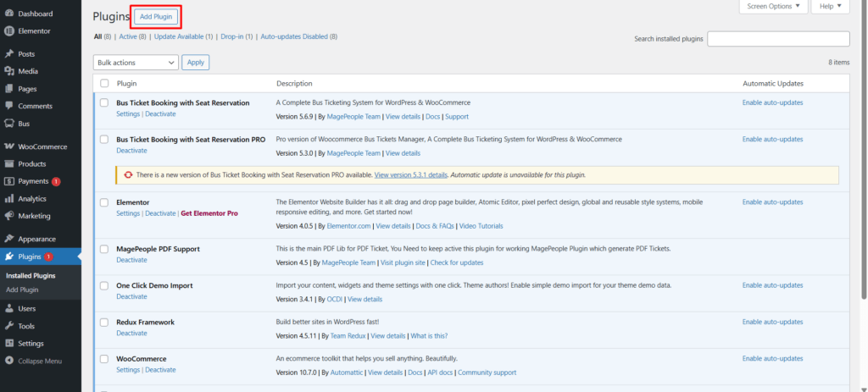The height and width of the screenshot is (392, 868).
Task: Click the Payments red notification badge
Action: pyautogui.click(x=56, y=181)
